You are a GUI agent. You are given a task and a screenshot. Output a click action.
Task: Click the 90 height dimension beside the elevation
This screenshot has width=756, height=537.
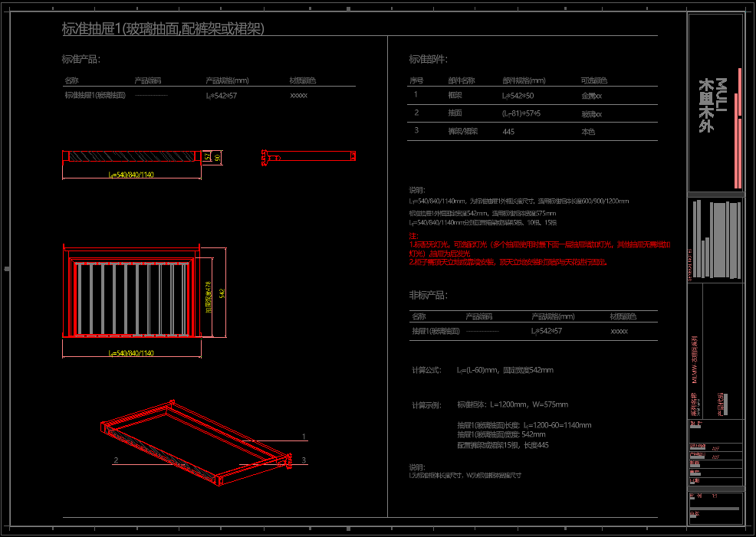click(x=217, y=156)
